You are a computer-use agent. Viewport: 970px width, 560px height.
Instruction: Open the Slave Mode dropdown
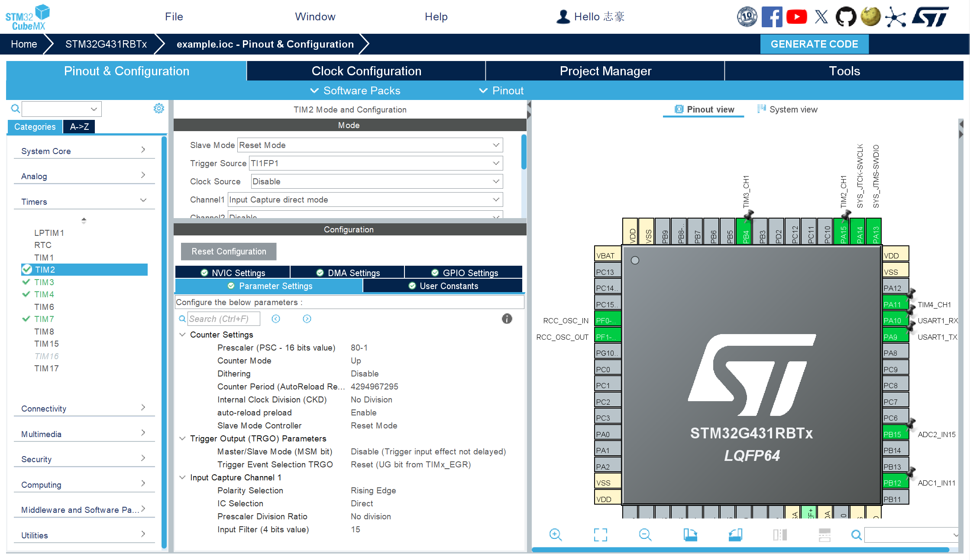tap(370, 145)
